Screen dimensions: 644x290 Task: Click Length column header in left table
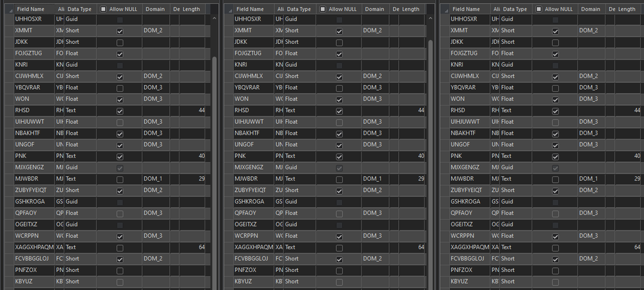192,9
